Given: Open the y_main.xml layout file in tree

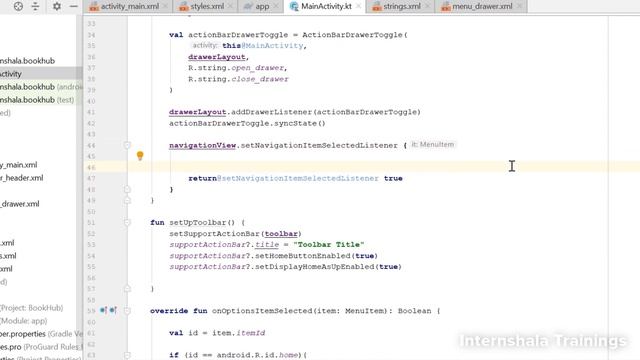Looking at the screenshot, I should [x=19, y=165].
